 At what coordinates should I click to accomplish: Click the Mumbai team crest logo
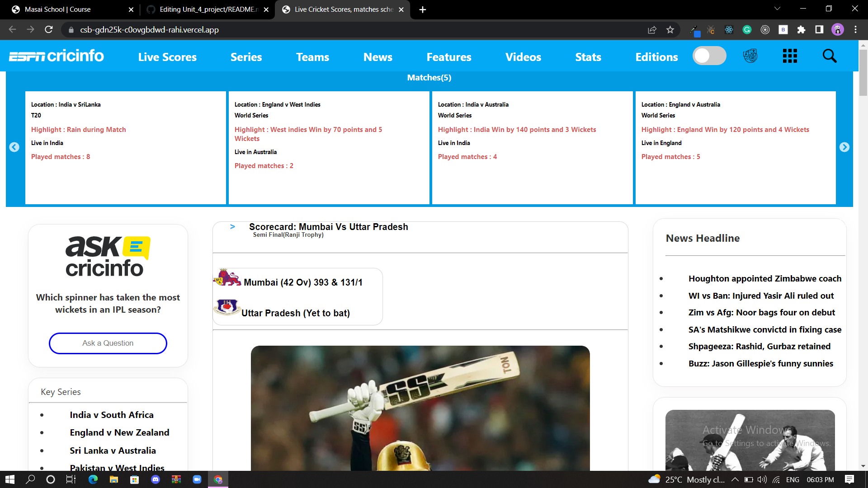pos(227,278)
